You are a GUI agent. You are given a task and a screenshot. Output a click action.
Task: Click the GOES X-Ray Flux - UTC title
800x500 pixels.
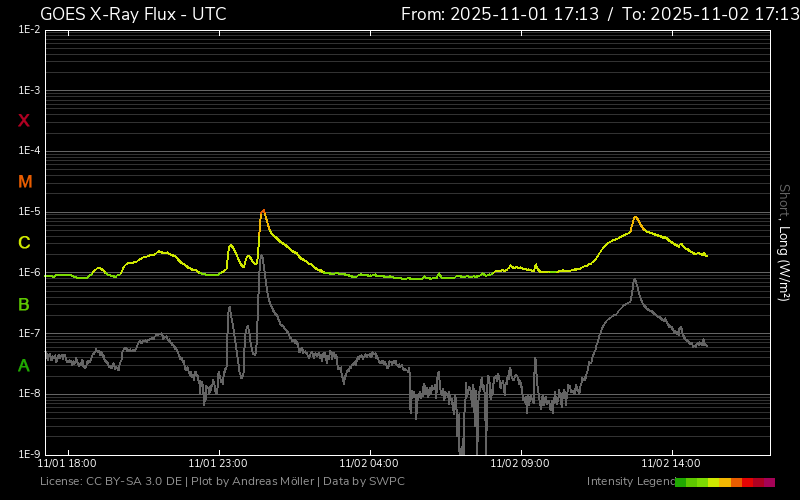pos(133,14)
